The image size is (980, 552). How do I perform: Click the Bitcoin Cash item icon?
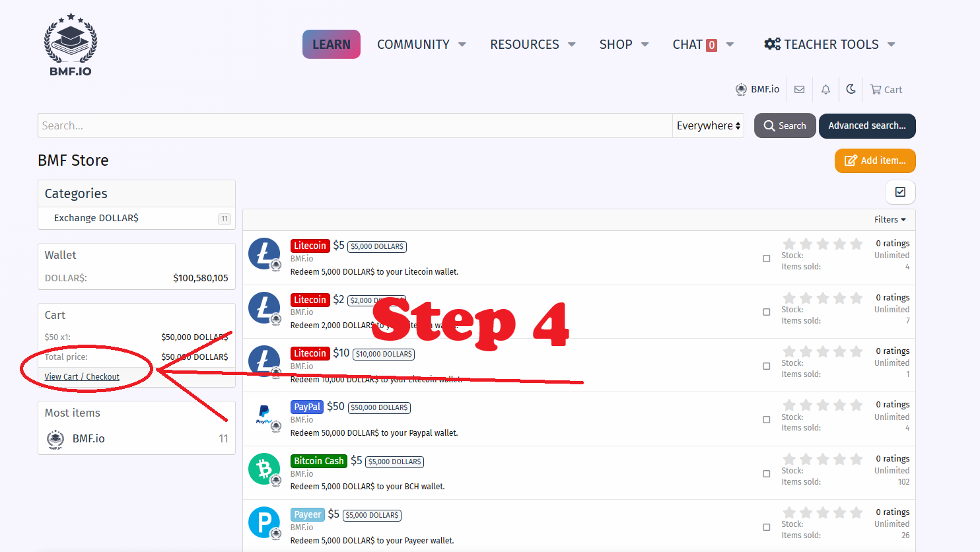coord(264,469)
